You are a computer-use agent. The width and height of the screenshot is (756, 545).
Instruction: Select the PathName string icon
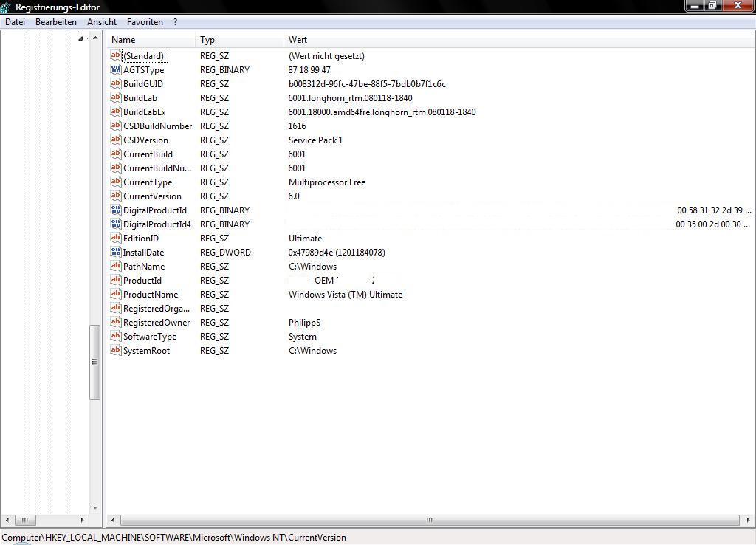[116, 266]
